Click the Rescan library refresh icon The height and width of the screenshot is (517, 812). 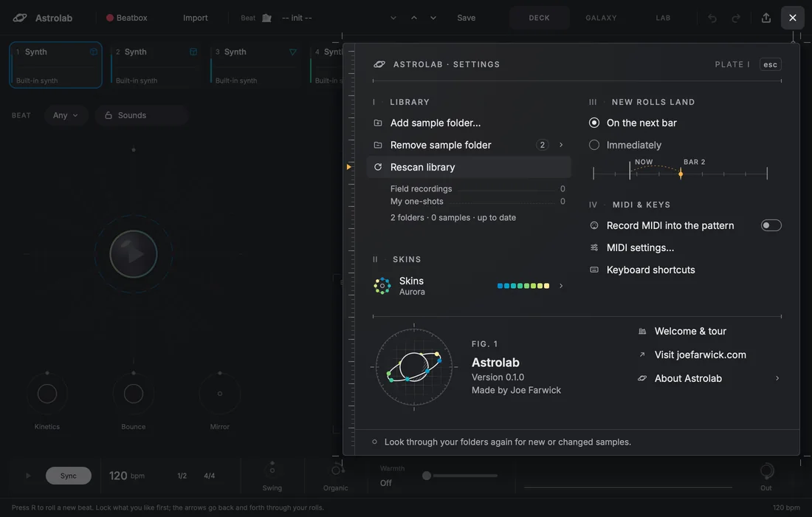point(378,167)
